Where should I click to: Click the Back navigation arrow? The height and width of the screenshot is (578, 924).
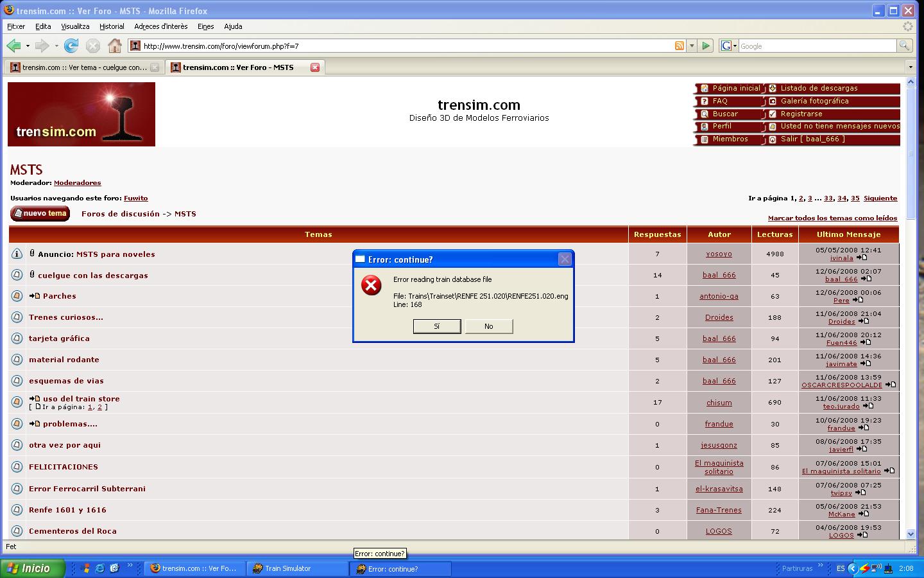[x=13, y=46]
